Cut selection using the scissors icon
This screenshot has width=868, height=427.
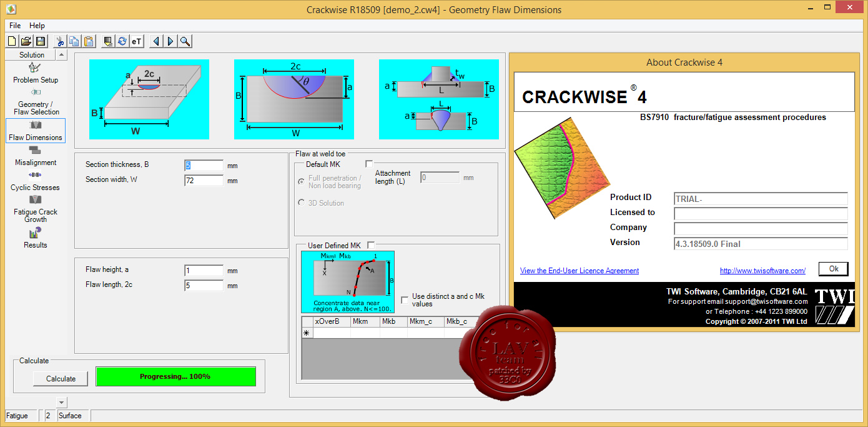point(61,41)
